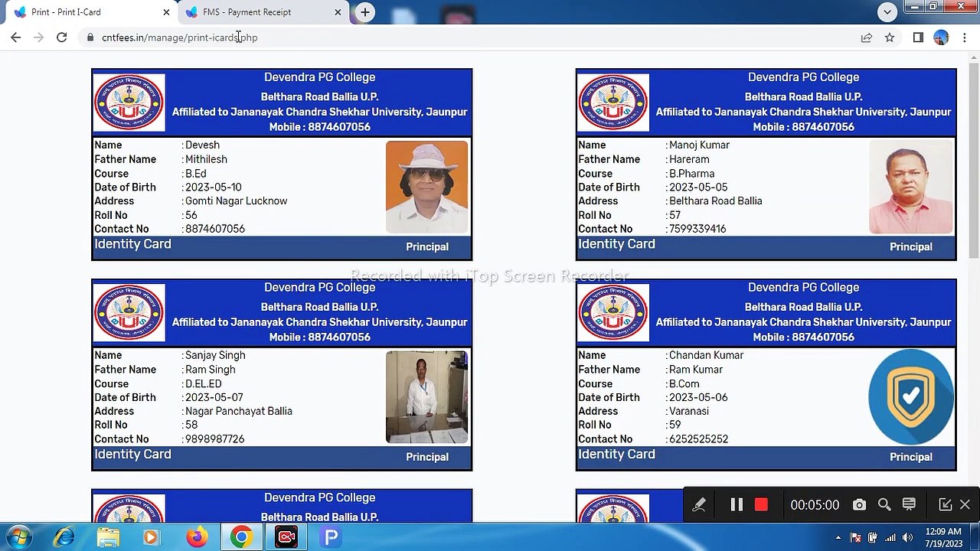The width and height of the screenshot is (980, 551).
Task: Open the Action Center flag icon
Action: click(856, 537)
